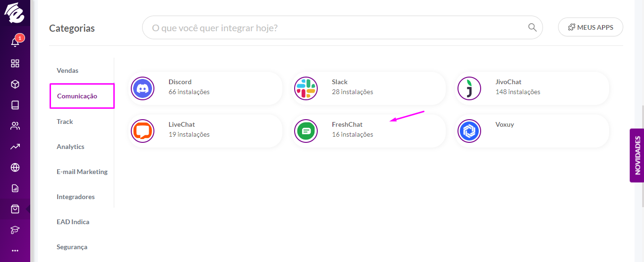Screen dimensions: 644x262
Task: Open the Discord integration card
Action: coord(205,88)
